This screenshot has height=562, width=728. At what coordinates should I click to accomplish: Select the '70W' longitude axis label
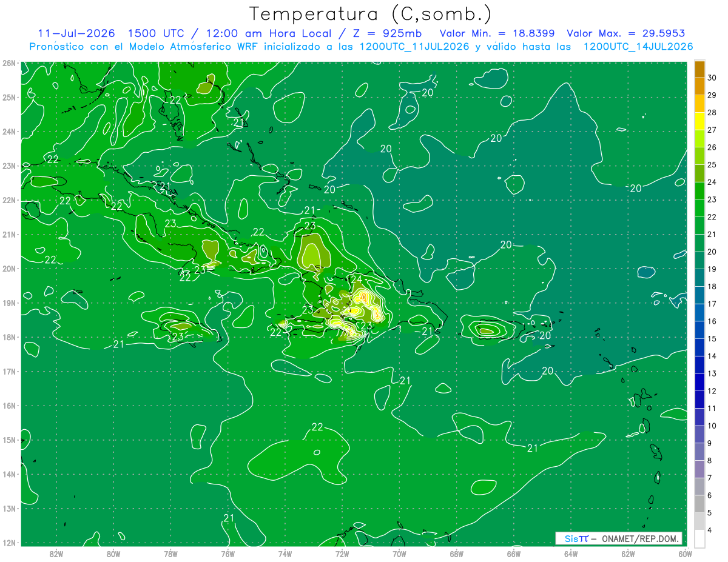[x=399, y=554]
